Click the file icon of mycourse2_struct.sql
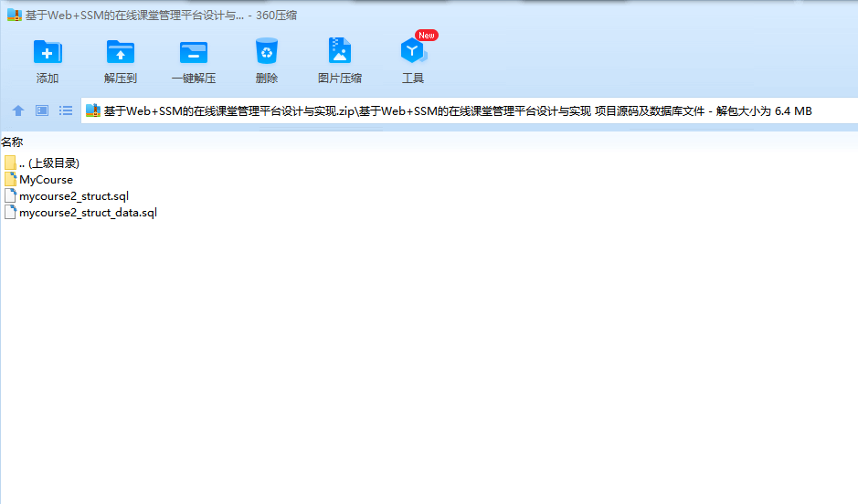This screenshot has height=504, width=858. coord(10,195)
